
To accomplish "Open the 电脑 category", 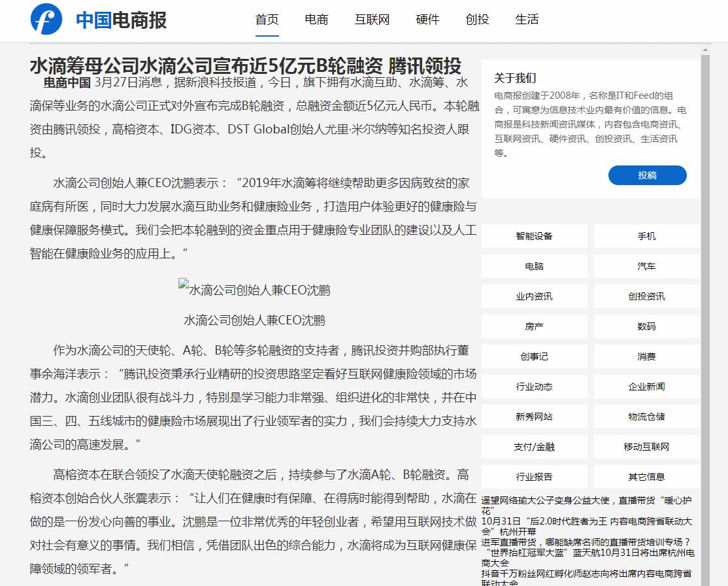I will click(x=535, y=266).
